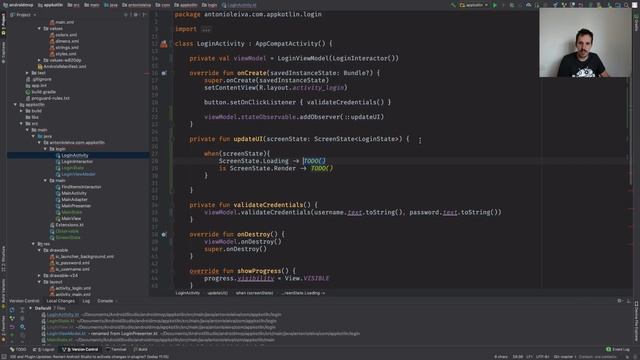Screen dimensions: 640x360
Task: Expand the drawable-v24 folder
Action: [39, 276]
